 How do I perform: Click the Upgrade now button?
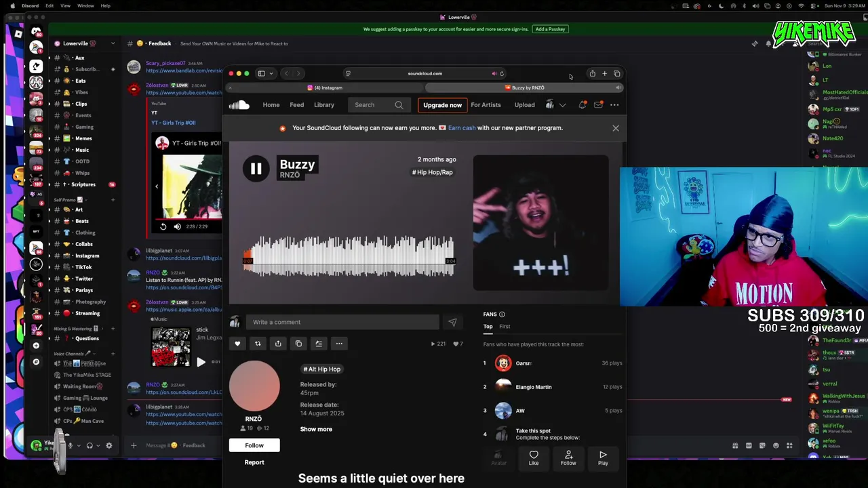(442, 105)
